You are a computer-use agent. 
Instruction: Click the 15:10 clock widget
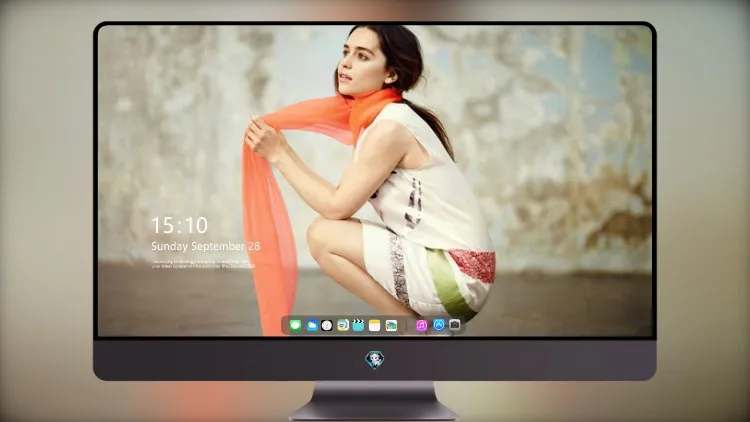click(179, 225)
